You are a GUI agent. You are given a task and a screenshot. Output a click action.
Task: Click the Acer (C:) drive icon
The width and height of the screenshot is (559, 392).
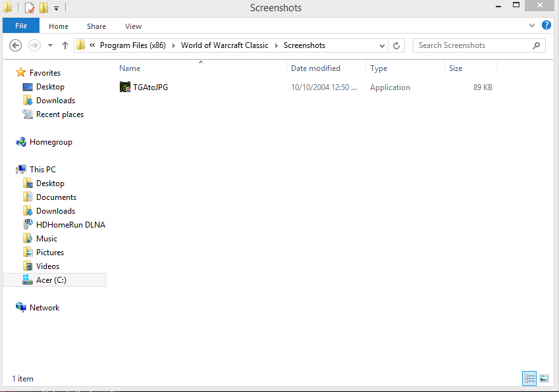(28, 280)
